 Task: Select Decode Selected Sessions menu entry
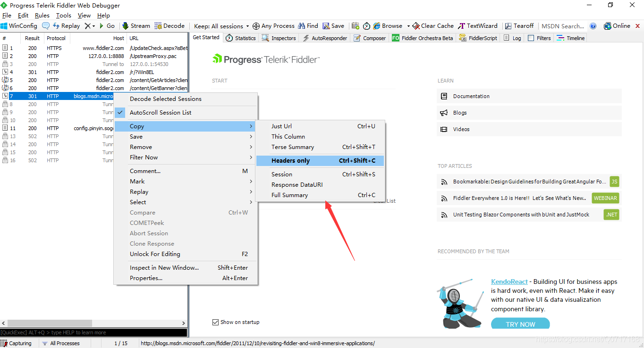(186, 99)
